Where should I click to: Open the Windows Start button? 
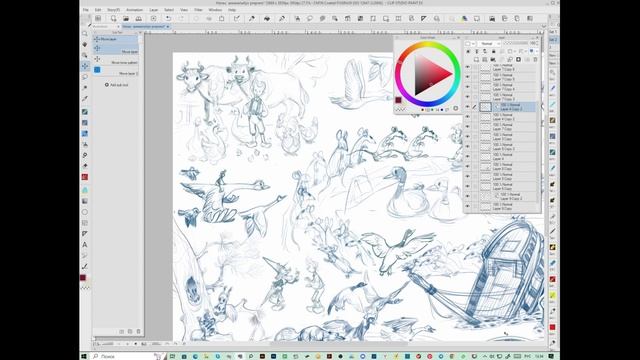click(84, 356)
